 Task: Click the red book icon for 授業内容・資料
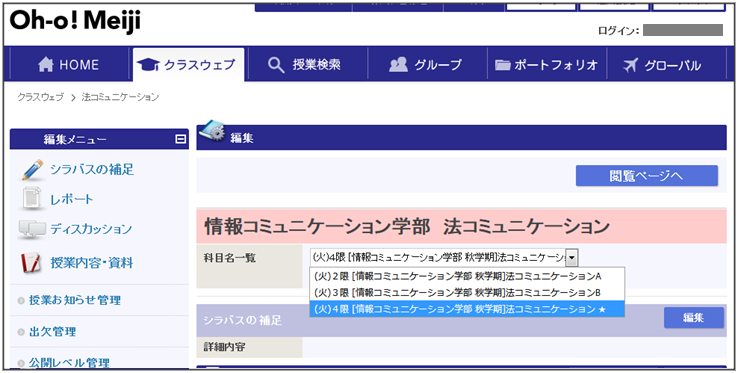tap(32, 263)
